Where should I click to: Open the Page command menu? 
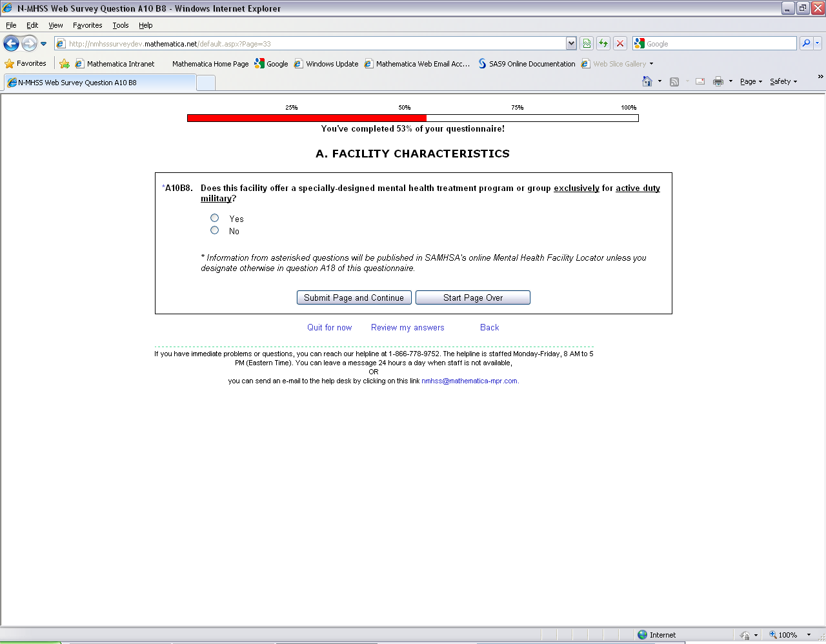point(751,81)
